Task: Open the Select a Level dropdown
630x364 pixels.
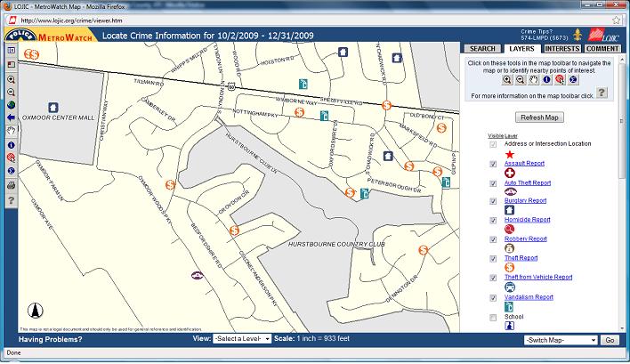Action: click(242, 339)
